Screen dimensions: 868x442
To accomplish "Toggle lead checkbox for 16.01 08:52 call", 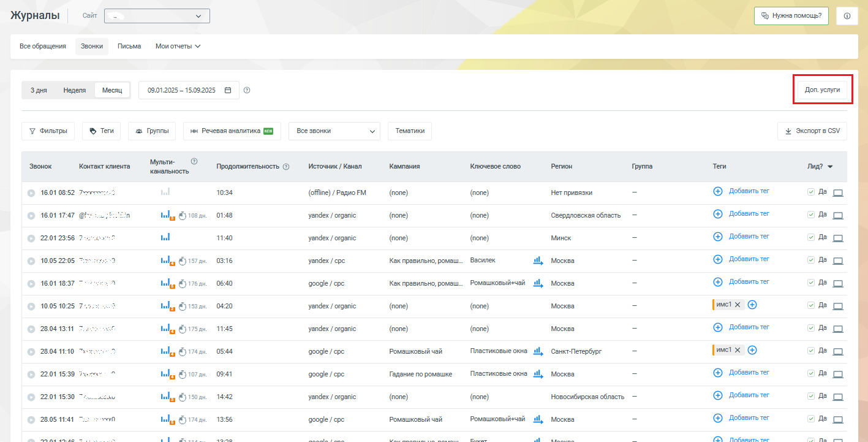I will tap(811, 192).
